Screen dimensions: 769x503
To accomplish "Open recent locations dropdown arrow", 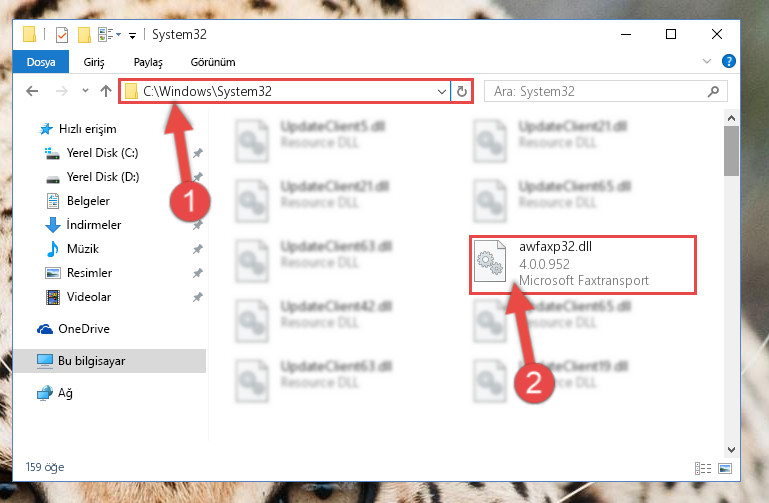I will (85, 91).
